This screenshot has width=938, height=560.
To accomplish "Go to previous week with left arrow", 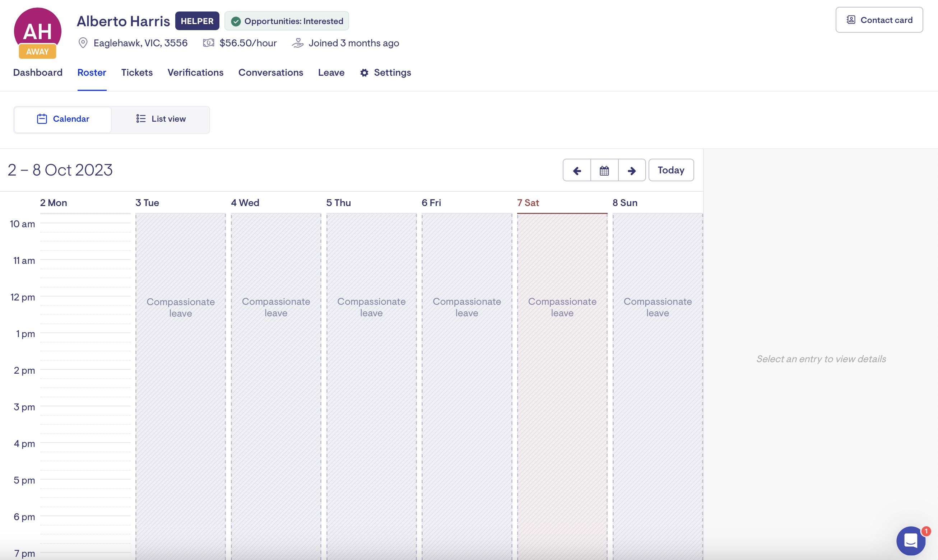I will 576,171.
